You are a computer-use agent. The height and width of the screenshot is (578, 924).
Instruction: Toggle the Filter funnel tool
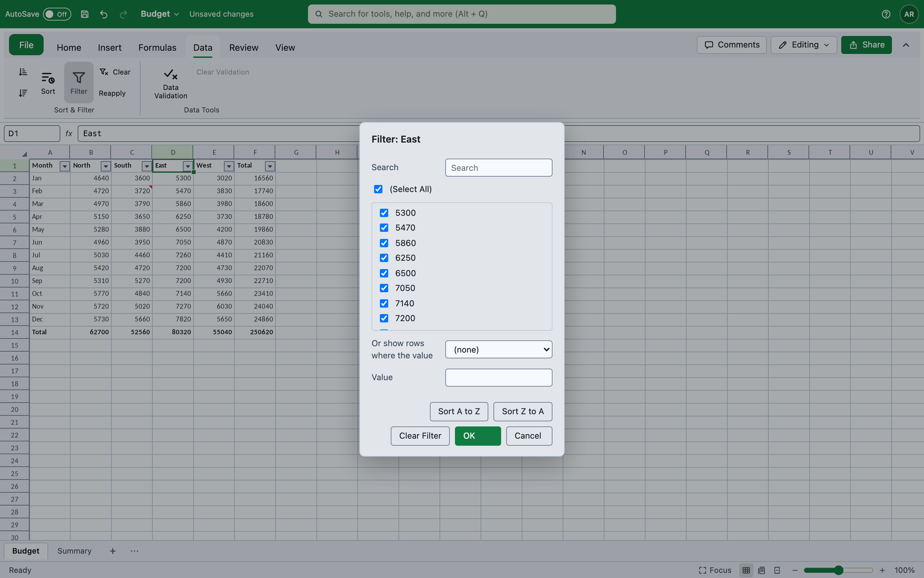point(79,83)
